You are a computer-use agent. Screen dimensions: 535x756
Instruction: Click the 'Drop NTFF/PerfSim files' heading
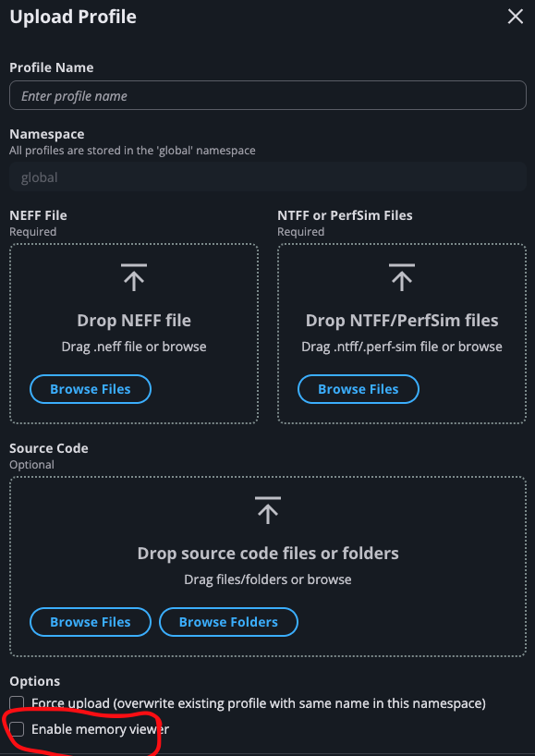click(402, 320)
